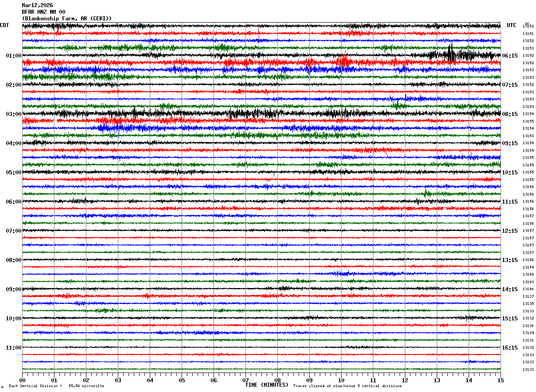Click minute tick label 00 on bottom axis
This screenshot has width=536, height=392.
[22, 380]
